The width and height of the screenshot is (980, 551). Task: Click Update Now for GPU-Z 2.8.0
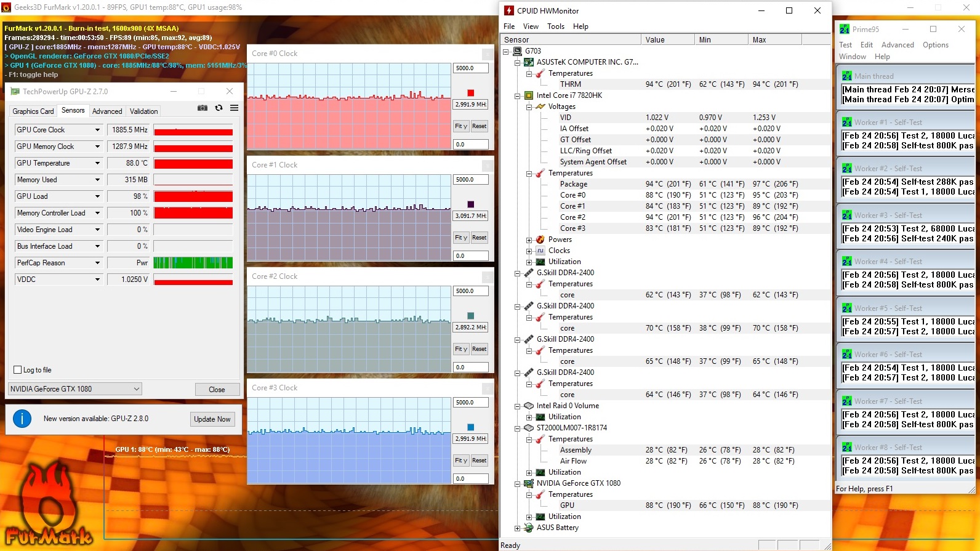pyautogui.click(x=212, y=419)
